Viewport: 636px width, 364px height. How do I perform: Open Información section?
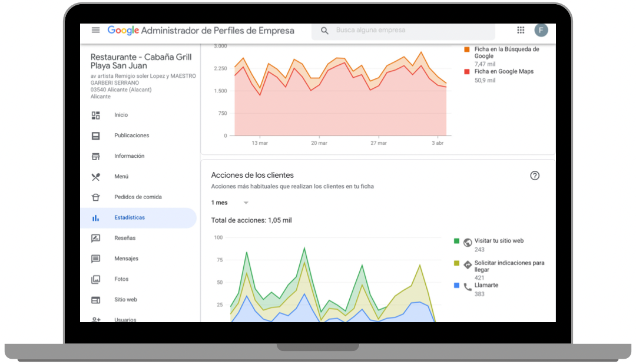tap(129, 156)
